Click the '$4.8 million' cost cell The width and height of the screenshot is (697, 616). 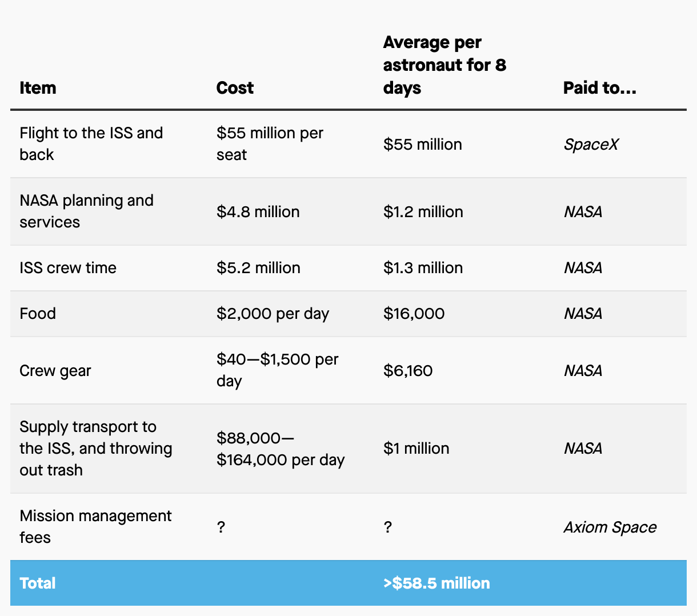pos(258,212)
